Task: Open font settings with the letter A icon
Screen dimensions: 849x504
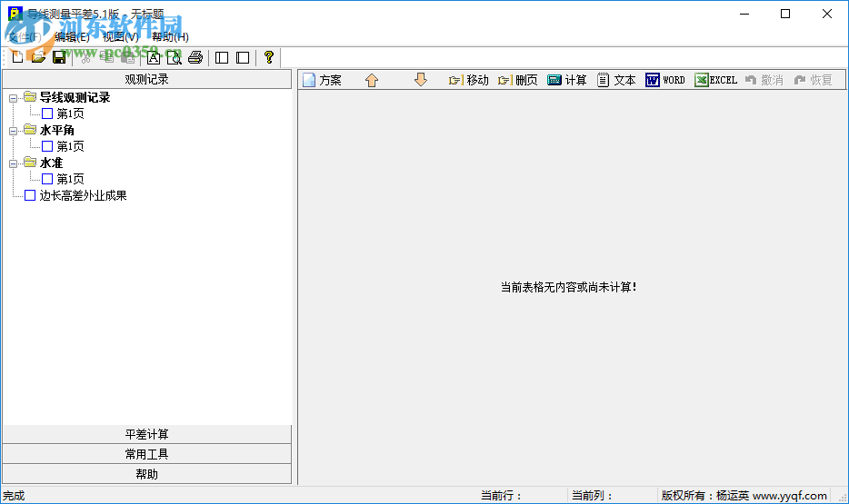Action: [154, 58]
